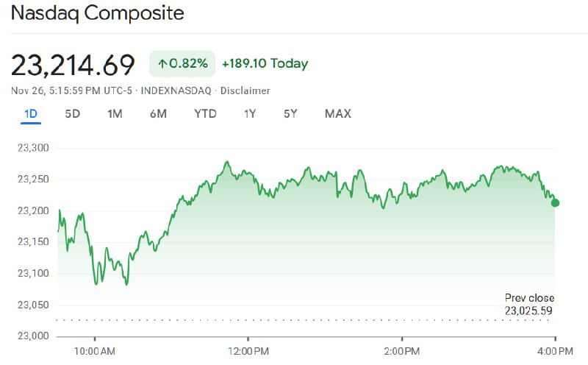Open the Disclaimer link

(x=245, y=91)
